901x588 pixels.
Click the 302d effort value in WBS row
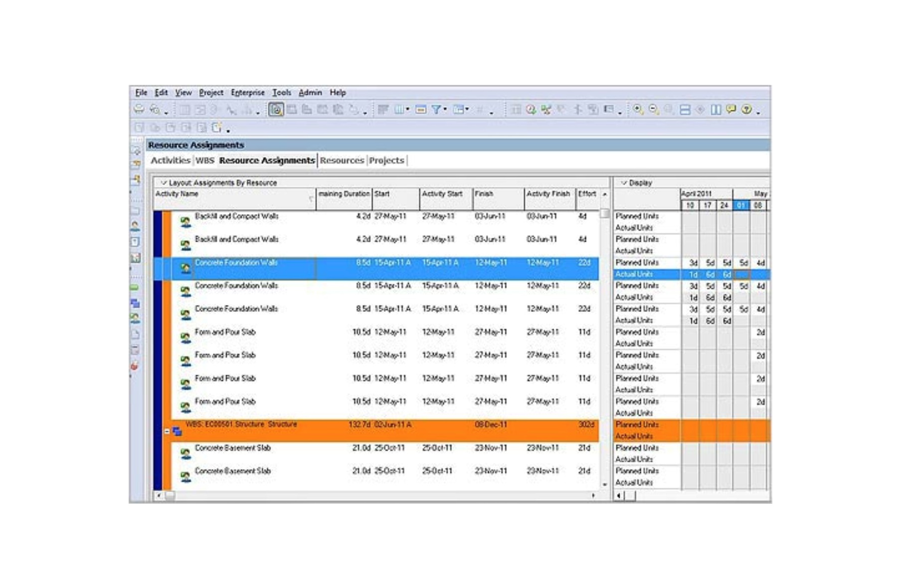(586, 425)
